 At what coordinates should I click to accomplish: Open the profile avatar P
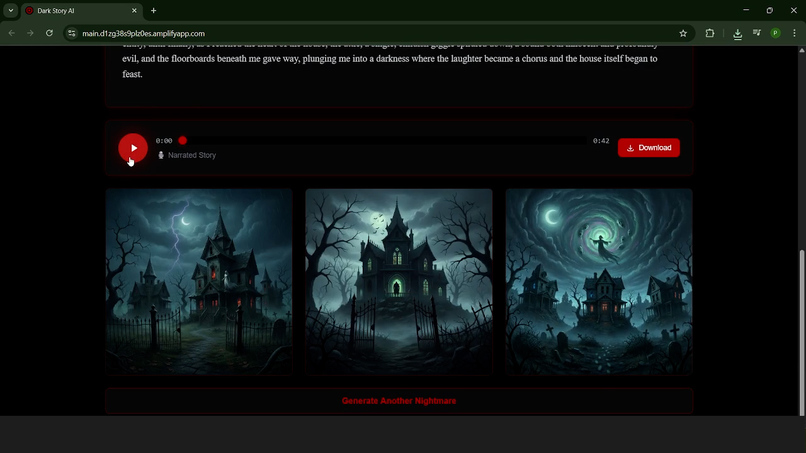(x=775, y=33)
